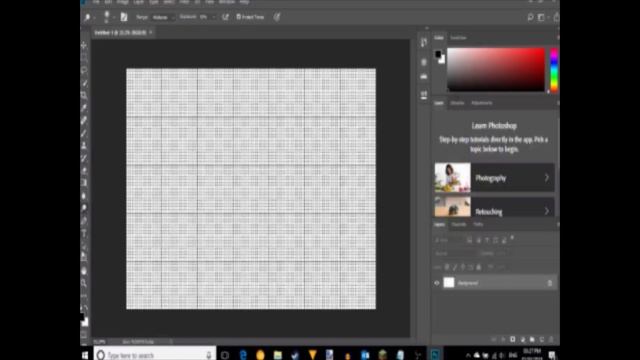Image resolution: width=640 pixels, height=360 pixels.
Task: Add a layer mask in Layers panel
Action: pyautogui.click(x=513, y=339)
